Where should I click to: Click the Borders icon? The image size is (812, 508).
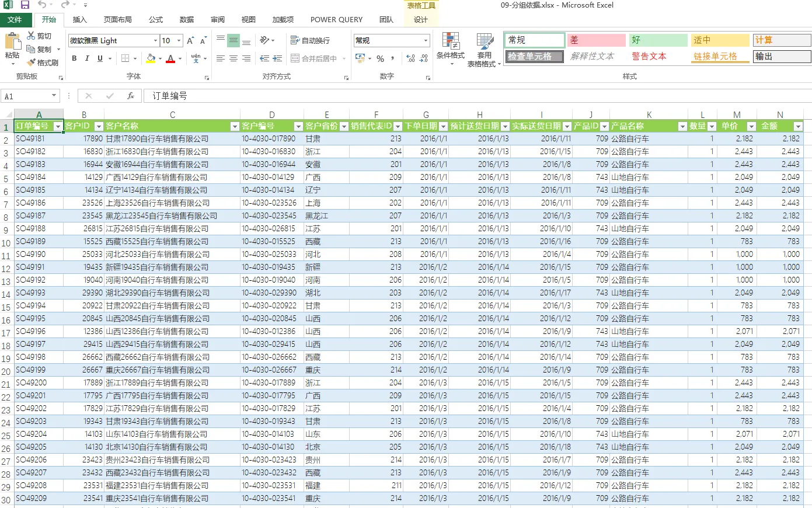pyautogui.click(x=125, y=58)
